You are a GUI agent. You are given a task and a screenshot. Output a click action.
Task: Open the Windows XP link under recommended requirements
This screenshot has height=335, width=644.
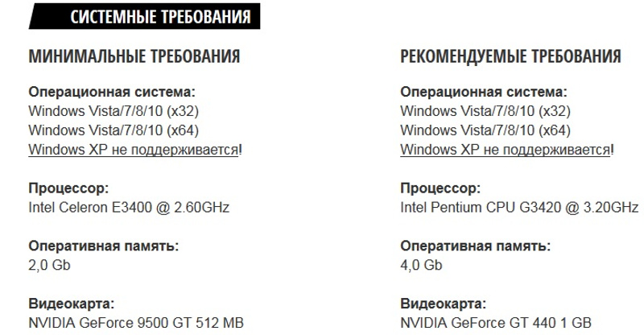505,149
